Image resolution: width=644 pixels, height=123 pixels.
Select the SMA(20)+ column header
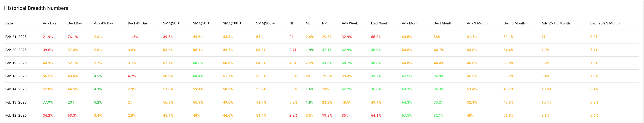pyautogui.click(x=171, y=23)
